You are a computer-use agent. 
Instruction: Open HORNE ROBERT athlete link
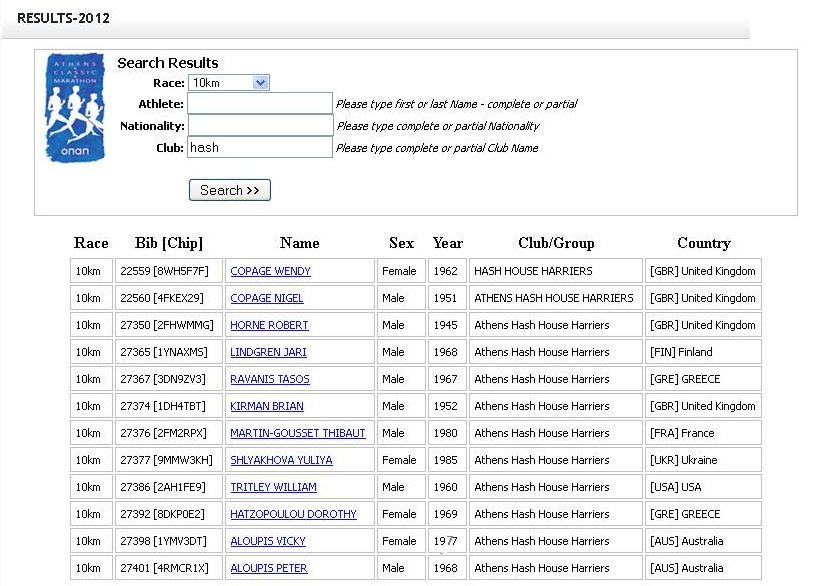[x=269, y=325]
